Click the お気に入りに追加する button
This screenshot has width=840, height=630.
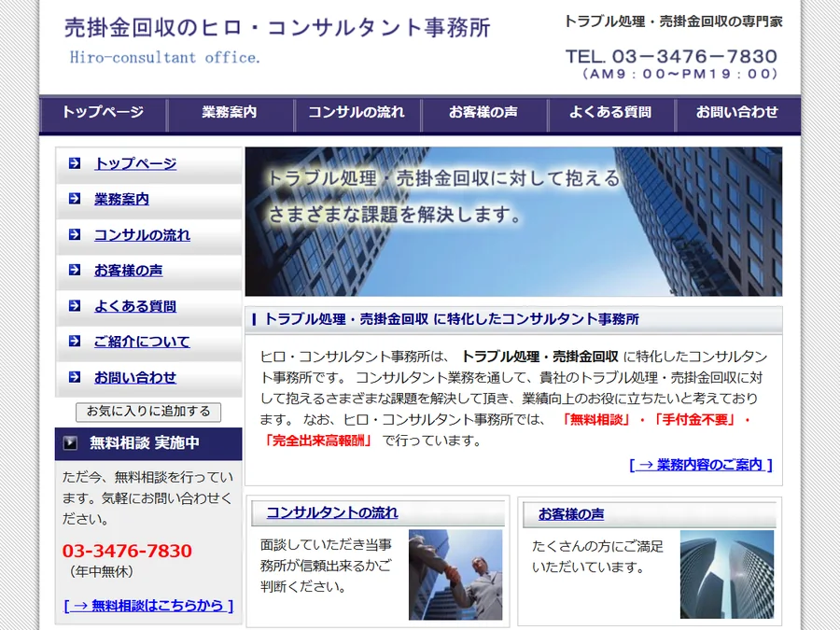(148, 412)
